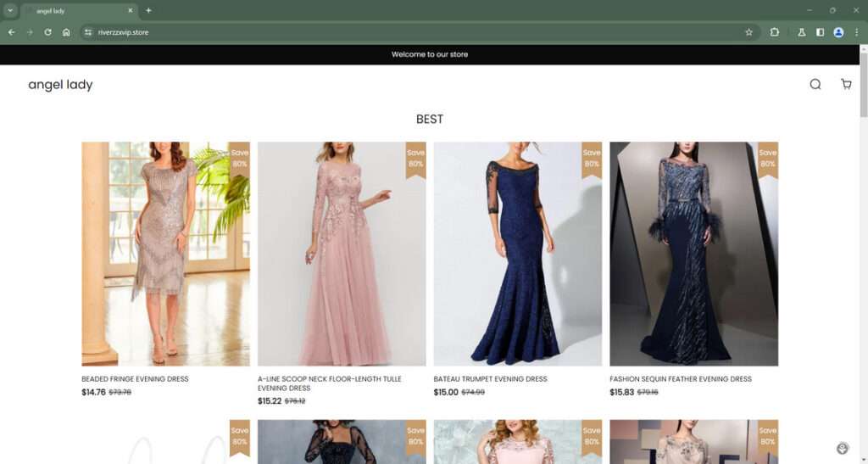Viewport: 868px width, 464px height.
Task: Click the Fashion Sequin Feather Evening Dress title
Action: [x=681, y=379]
